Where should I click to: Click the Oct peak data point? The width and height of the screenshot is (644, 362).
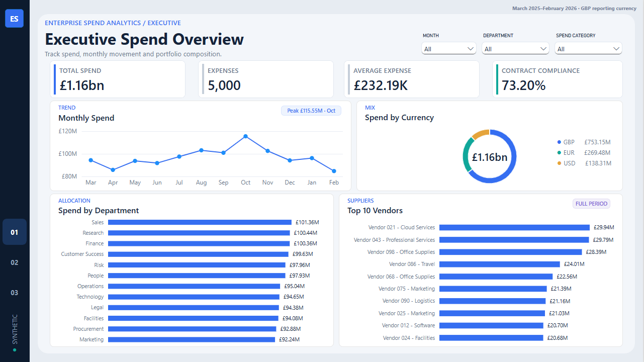tap(245, 136)
